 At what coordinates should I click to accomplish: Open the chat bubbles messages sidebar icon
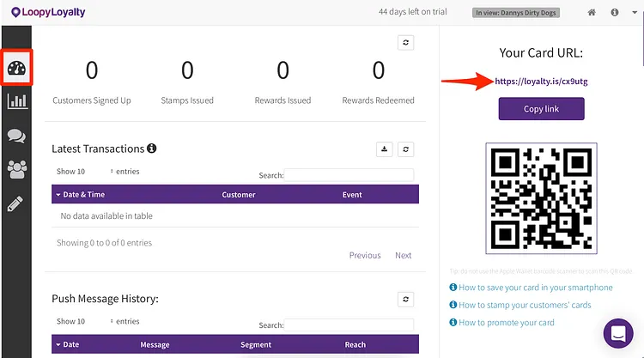coord(16,136)
